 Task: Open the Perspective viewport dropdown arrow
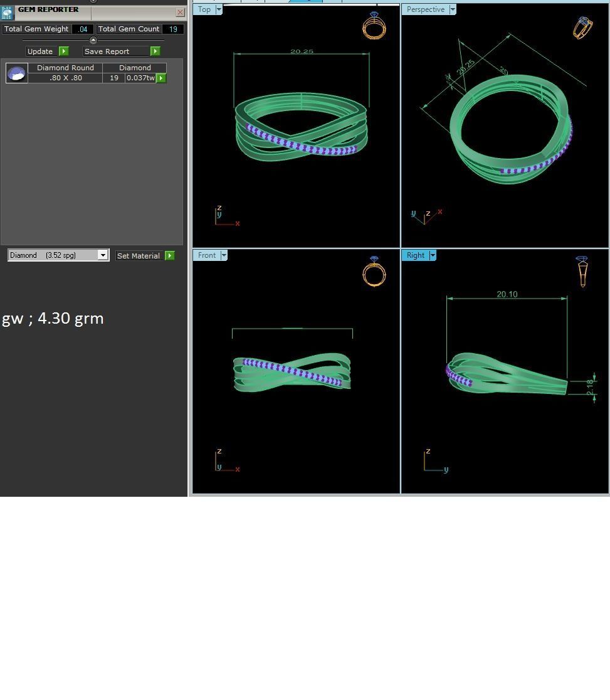(453, 9)
